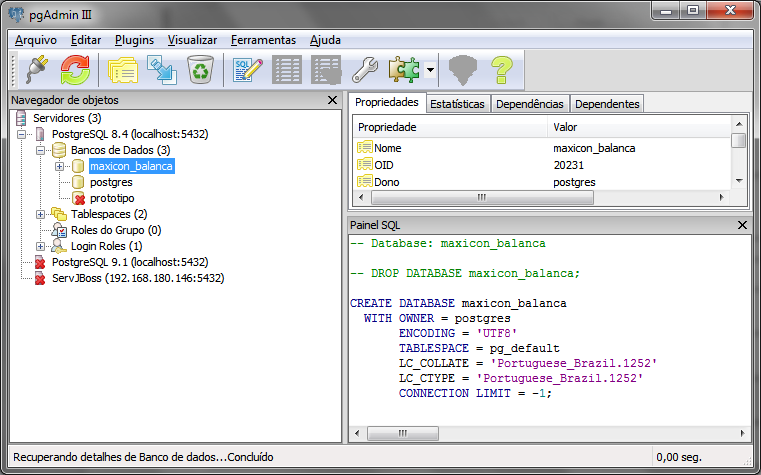Open the Arquivo menu

pyautogui.click(x=36, y=40)
